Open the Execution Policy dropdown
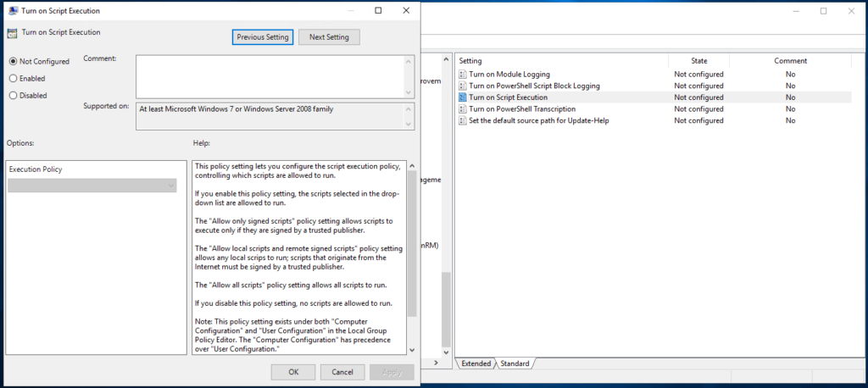868x388 pixels. click(92, 186)
